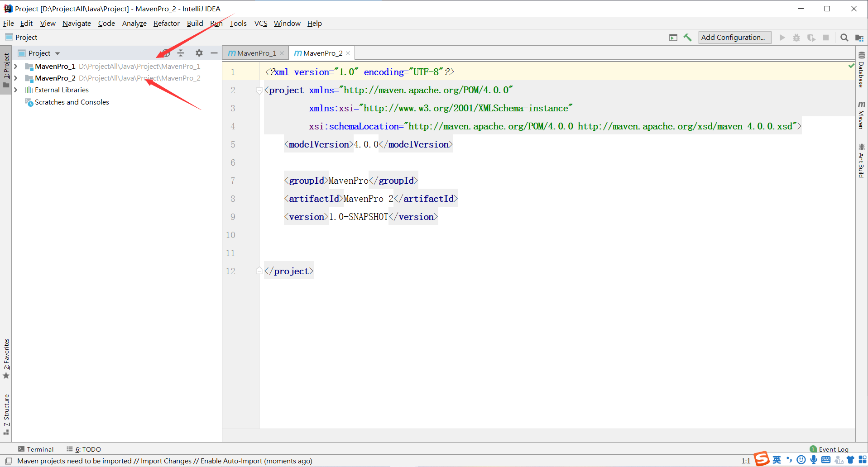
Task: Click the Stop square icon
Action: tap(826, 38)
